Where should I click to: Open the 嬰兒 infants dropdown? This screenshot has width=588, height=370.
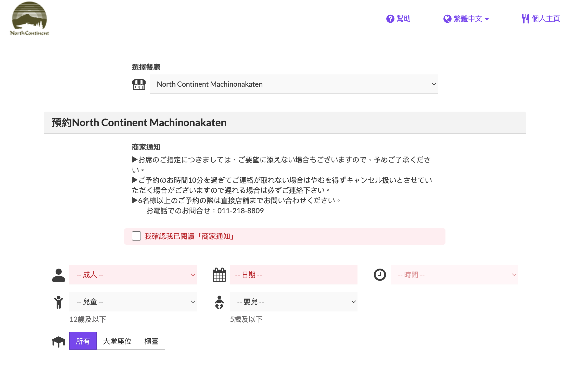(294, 302)
